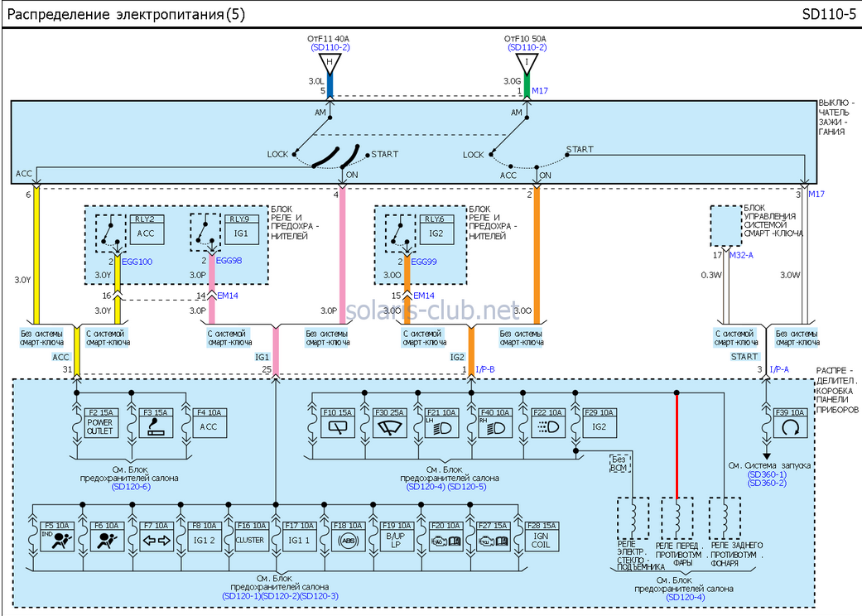The width and height of the screenshot is (862, 616).
Task: Select the LH headlight icon in fuse F21 10A
Action: click(441, 427)
